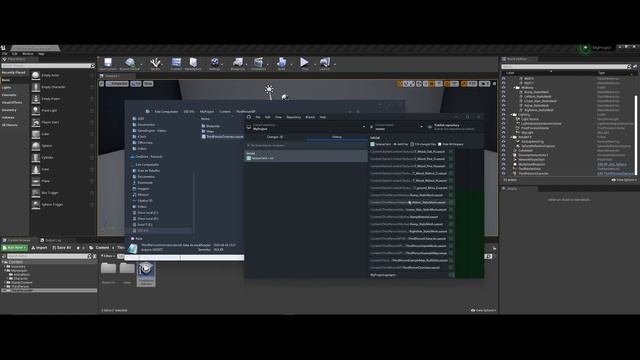Toggle visibility of AtmosphericFog actor
This screenshot has width=640, height=360.
click(x=503, y=142)
